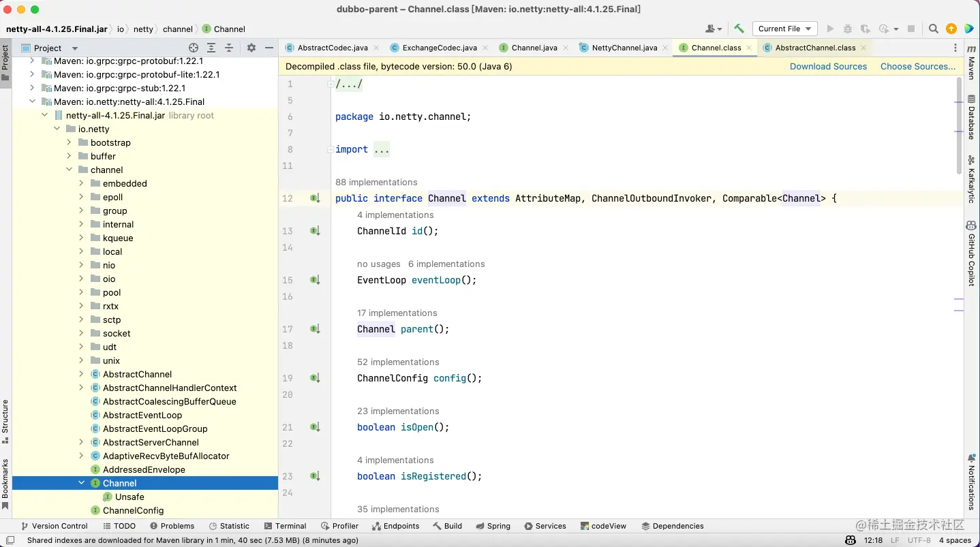
Task: Collapse all nodes icon in Project header
Action: point(229,48)
